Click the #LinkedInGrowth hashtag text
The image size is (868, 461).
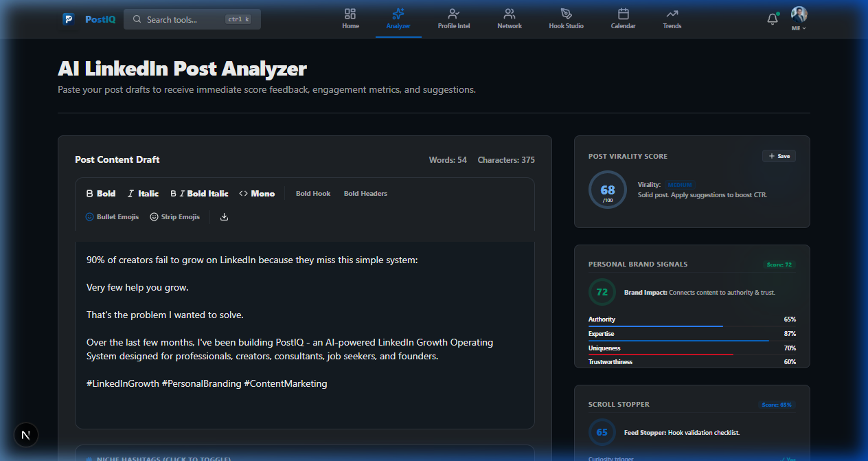tap(123, 383)
